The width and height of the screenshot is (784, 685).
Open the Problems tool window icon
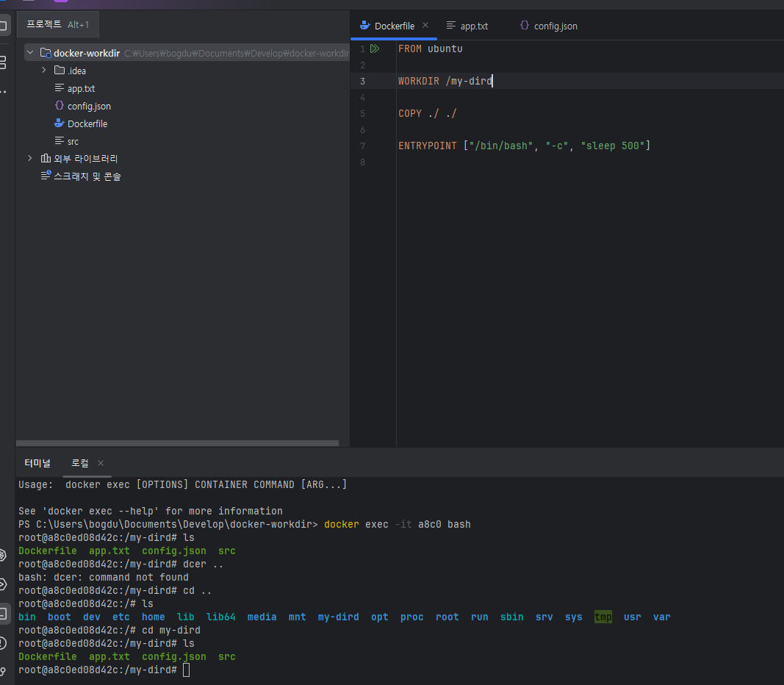(2, 643)
